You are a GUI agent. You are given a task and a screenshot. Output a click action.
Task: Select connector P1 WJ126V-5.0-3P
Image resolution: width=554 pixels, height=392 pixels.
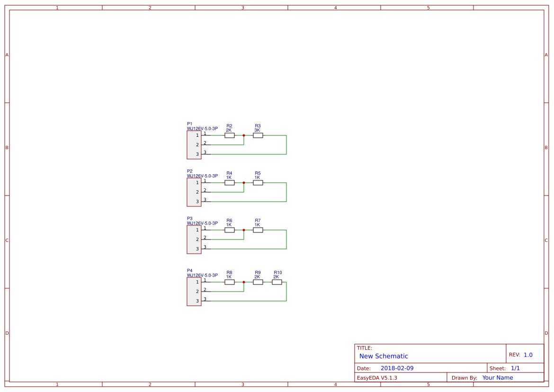point(194,144)
